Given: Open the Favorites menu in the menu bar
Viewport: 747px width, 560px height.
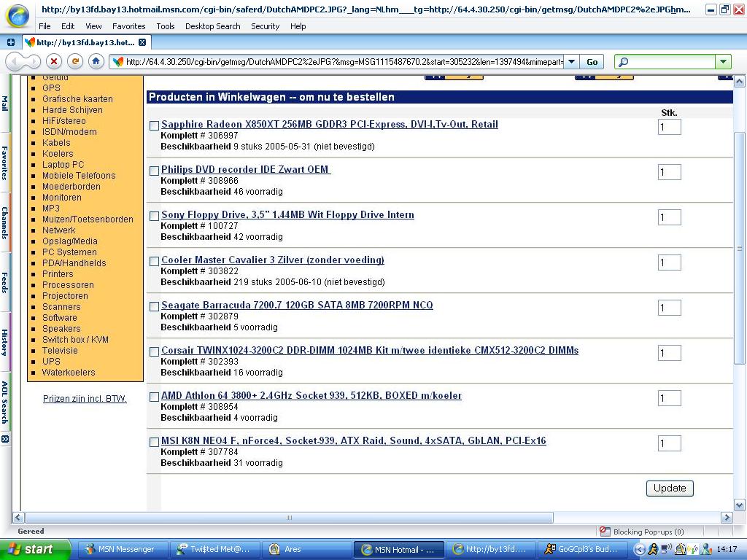Looking at the screenshot, I should tap(128, 26).
